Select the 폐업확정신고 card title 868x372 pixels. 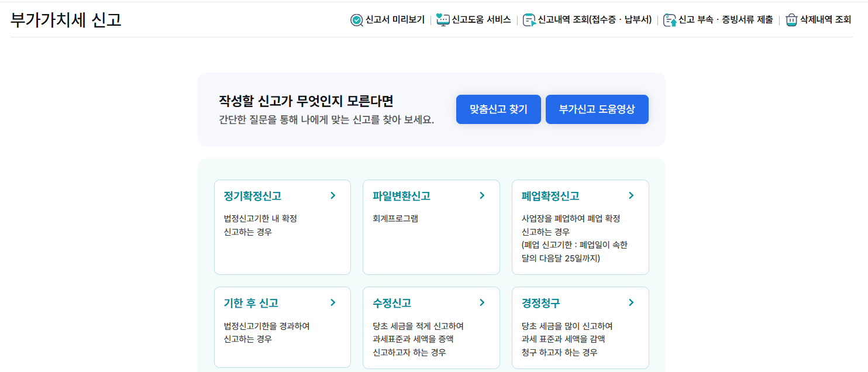click(550, 196)
